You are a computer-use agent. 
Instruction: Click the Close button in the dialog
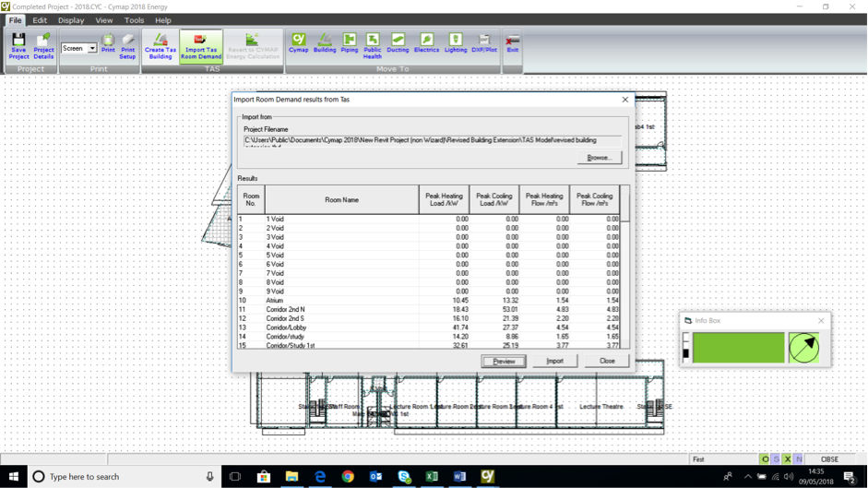tap(607, 361)
